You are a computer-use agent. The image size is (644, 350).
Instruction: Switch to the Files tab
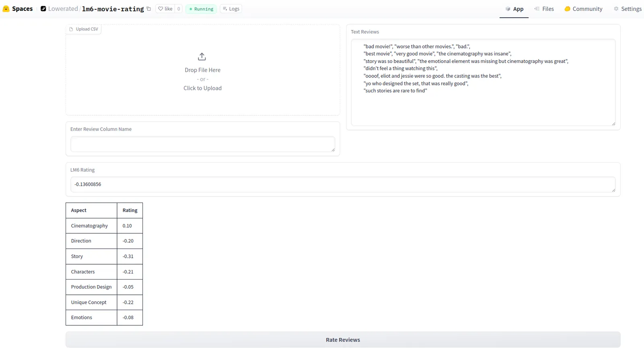pyautogui.click(x=544, y=9)
